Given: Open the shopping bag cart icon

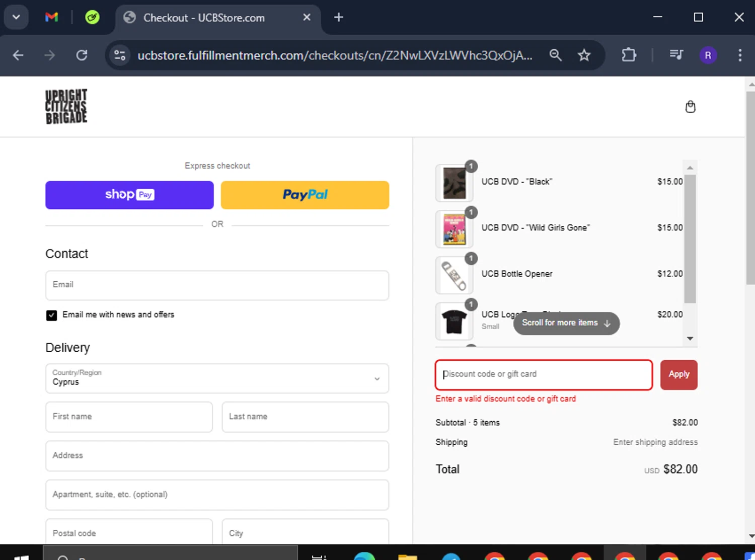Looking at the screenshot, I should click(x=690, y=107).
